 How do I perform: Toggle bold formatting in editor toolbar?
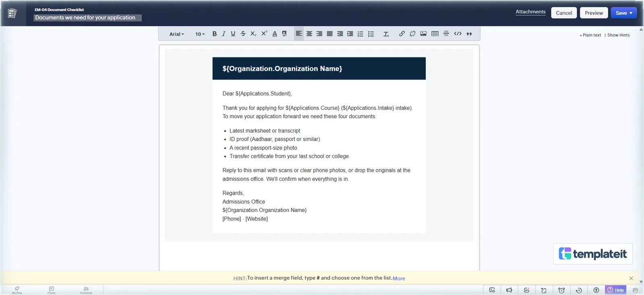click(215, 34)
